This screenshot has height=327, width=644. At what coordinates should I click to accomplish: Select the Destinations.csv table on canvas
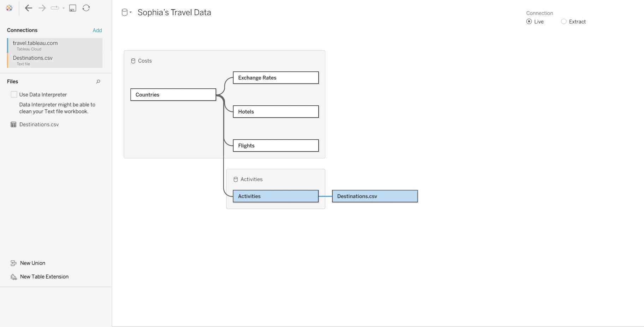coord(375,196)
